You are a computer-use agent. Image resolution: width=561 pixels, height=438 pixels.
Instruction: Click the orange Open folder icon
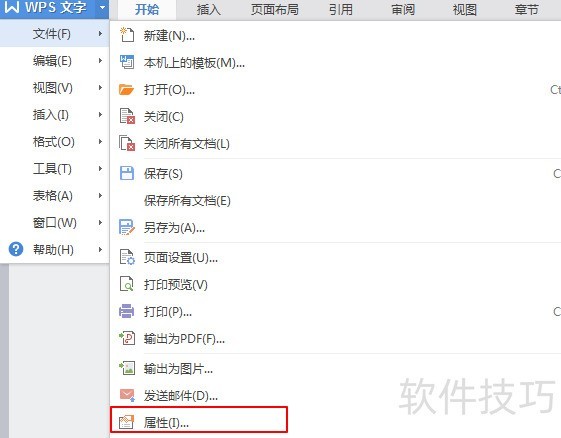(127, 89)
